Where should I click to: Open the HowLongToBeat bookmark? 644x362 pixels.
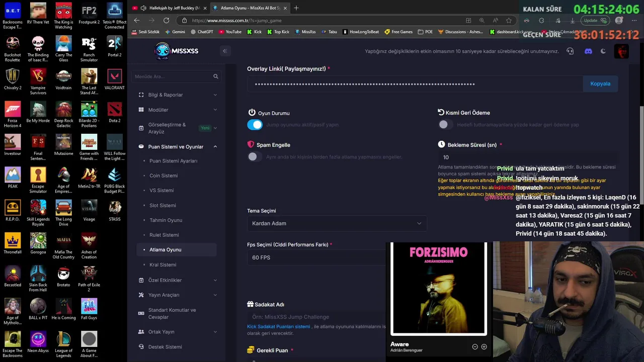pos(361,32)
